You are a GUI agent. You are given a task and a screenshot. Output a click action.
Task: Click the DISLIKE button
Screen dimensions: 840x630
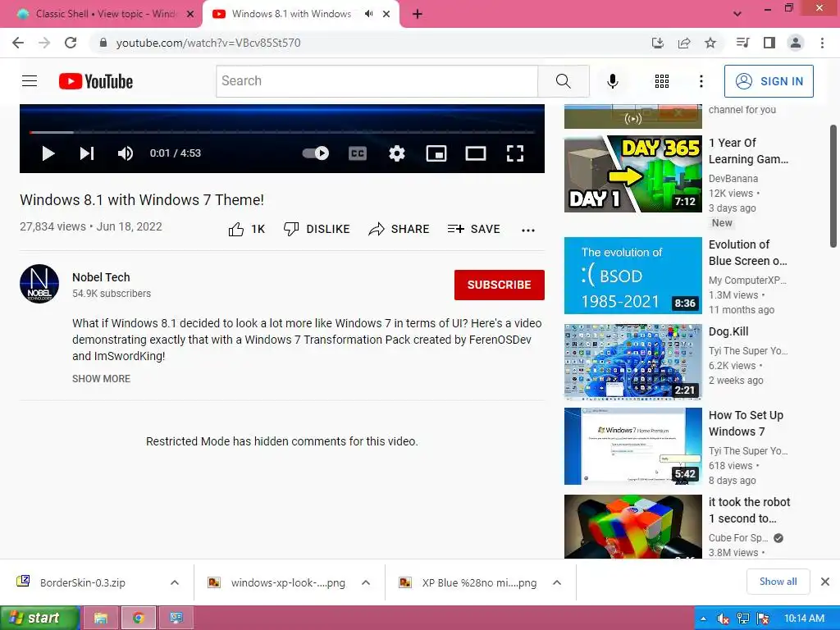[x=317, y=230]
